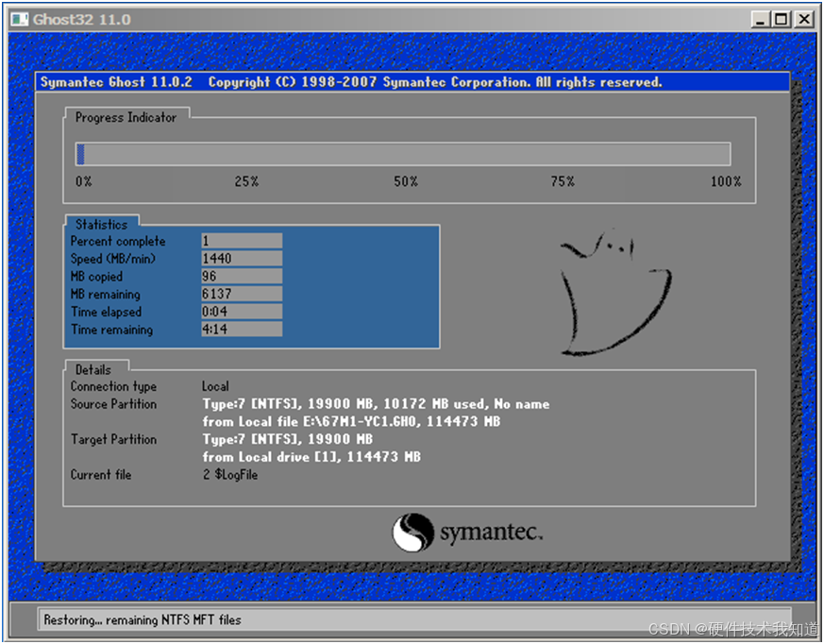This screenshot has width=824, height=644.
Task: Click the 2 $LogFile current file value
Action: [230, 475]
